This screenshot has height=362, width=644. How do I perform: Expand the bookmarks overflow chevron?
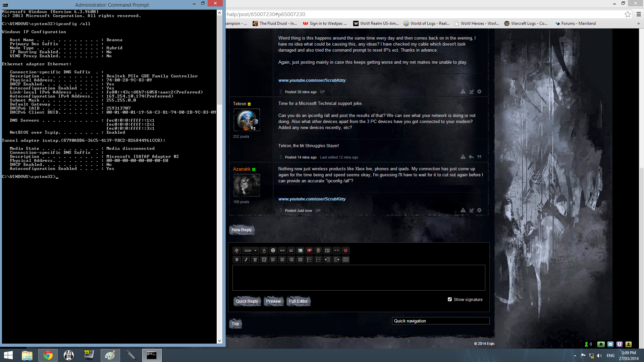[x=638, y=23]
